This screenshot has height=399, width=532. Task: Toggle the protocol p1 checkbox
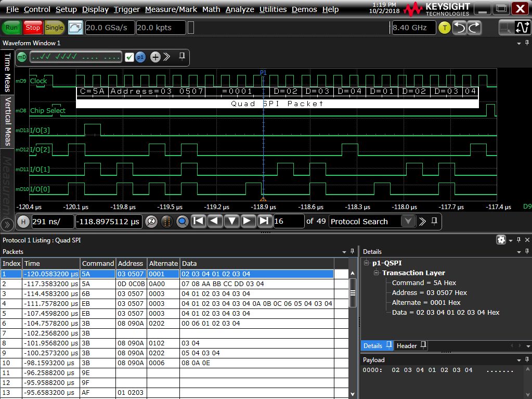tap(129, 57)
